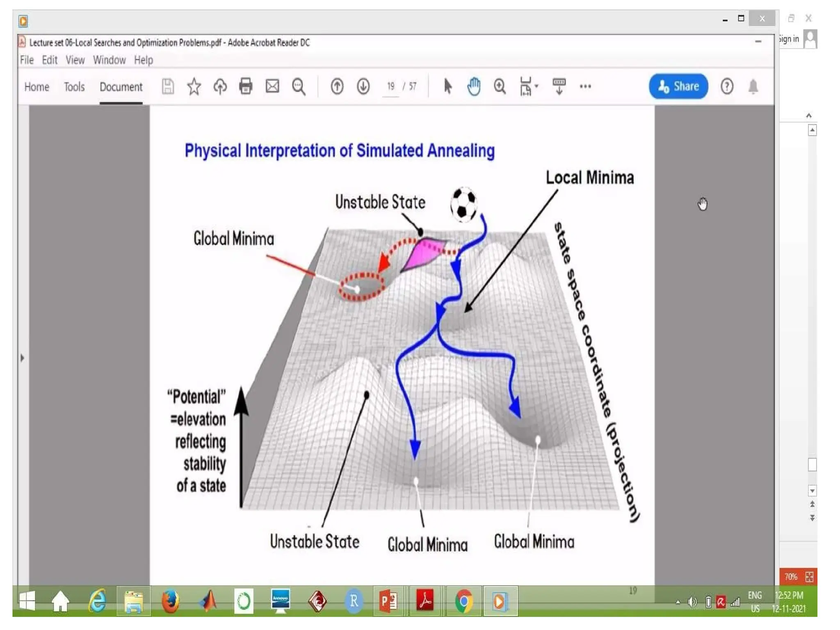840x630 pixels.
Task: Click the cloud upload icon
Action: tap(220, 87)
